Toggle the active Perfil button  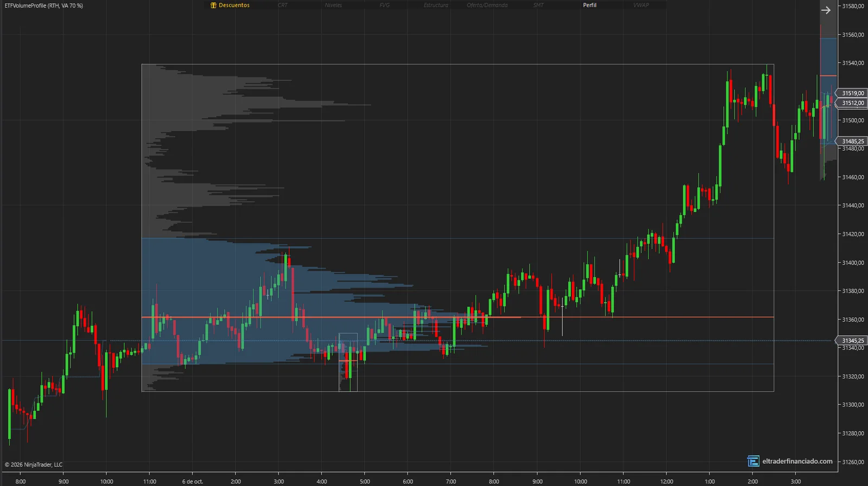590,5
